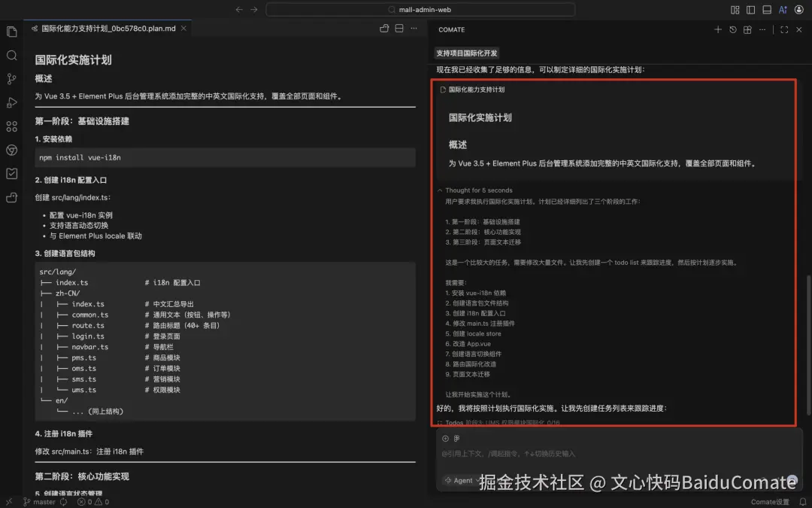Click the npm install vue-i18n code block
The width and height of the screenshot is (812, 508).
pyautogui.click(x=226, y=157)
